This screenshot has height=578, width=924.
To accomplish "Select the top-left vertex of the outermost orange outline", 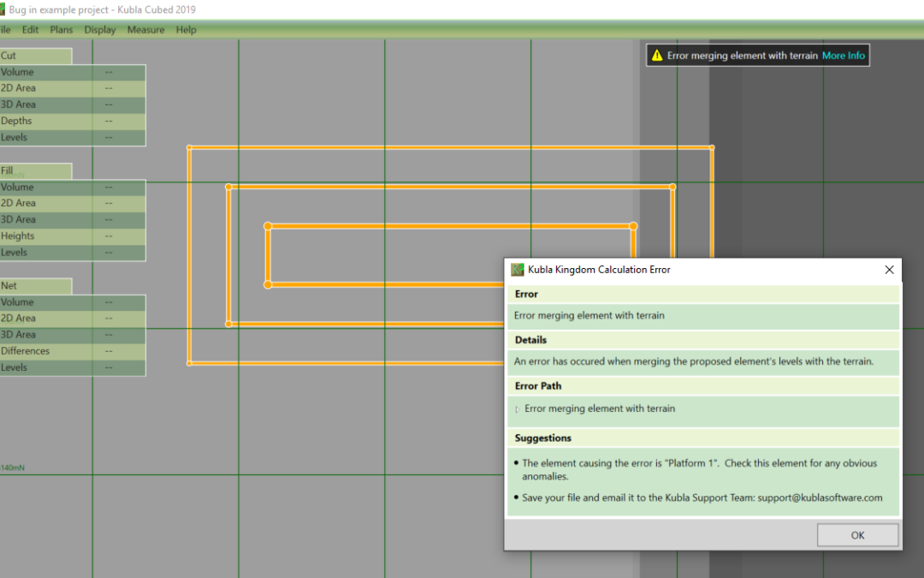I will pos(189,147).
